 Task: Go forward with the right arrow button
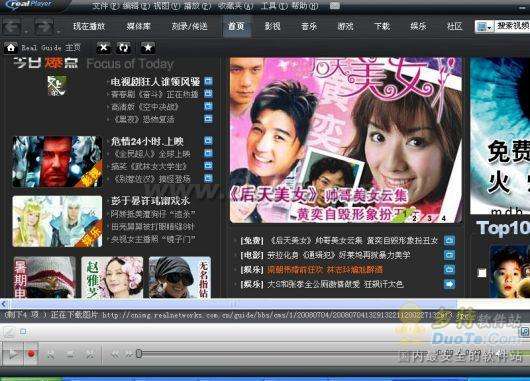pos(44,27)
